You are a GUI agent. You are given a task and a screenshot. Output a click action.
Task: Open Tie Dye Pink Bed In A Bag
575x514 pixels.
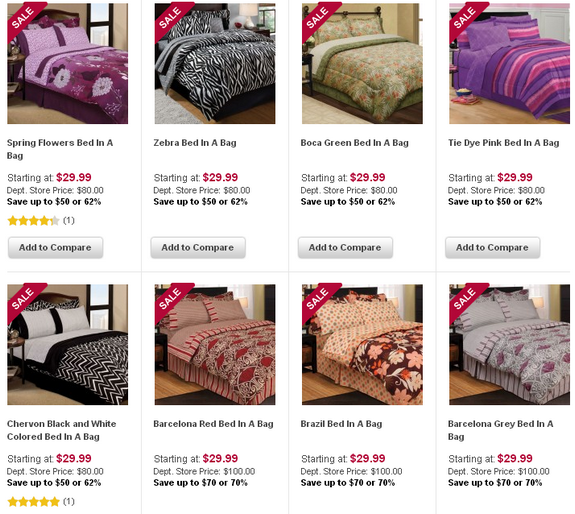point(503,143)
